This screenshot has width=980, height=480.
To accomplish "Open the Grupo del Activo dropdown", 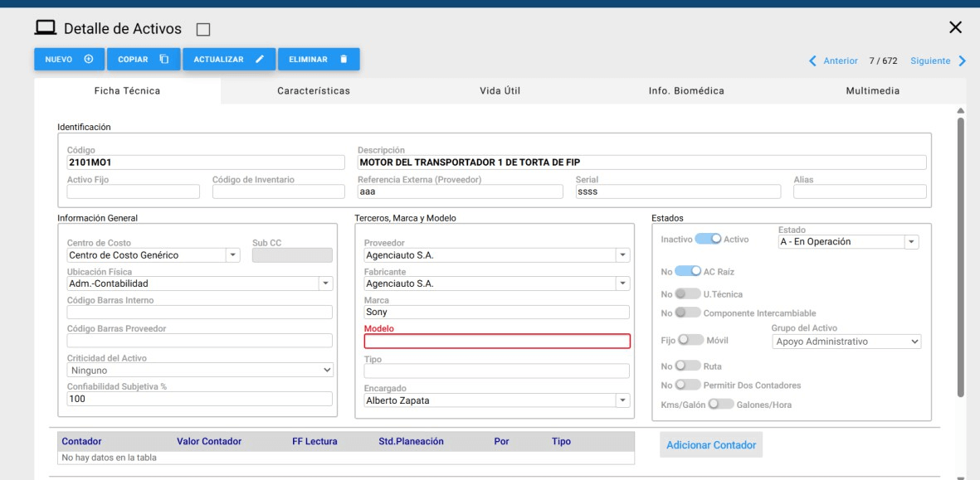I will 914,341.
